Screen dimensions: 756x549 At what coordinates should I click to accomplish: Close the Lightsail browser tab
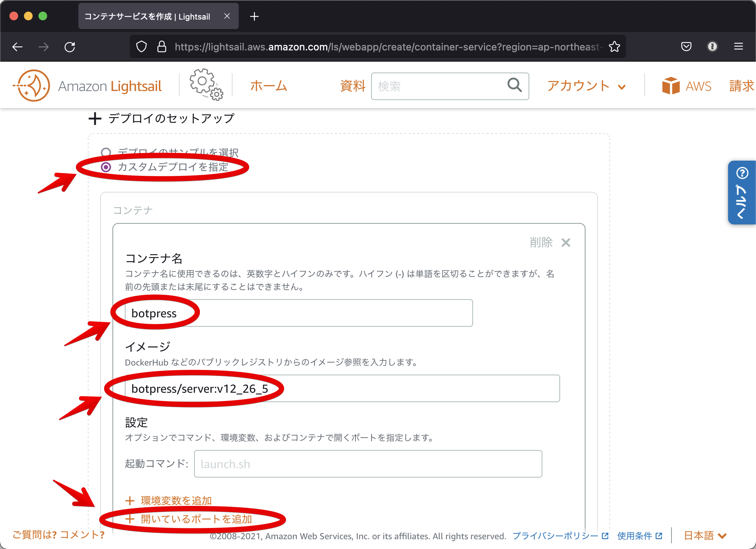227,16
